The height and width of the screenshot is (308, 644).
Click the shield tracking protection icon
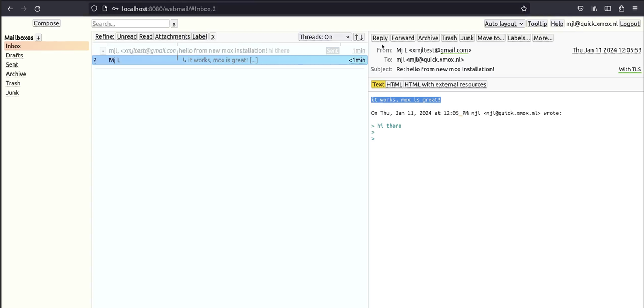tap(94, 9)
